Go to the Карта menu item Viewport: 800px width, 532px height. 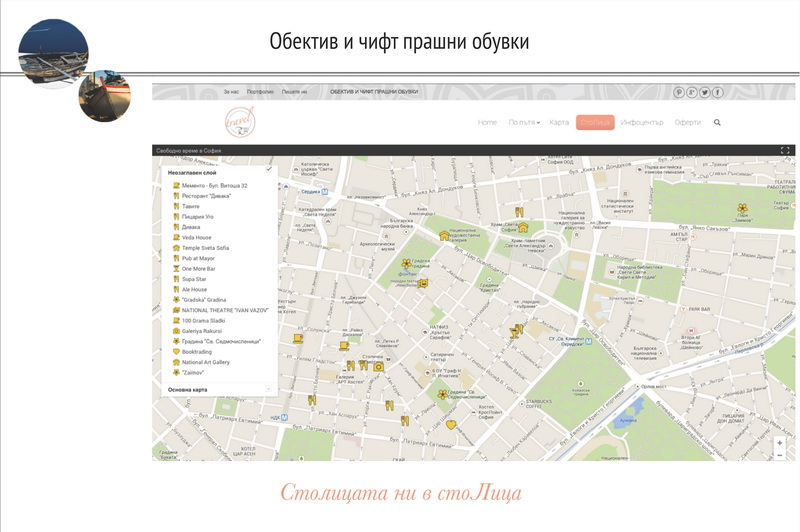[559, 122]
